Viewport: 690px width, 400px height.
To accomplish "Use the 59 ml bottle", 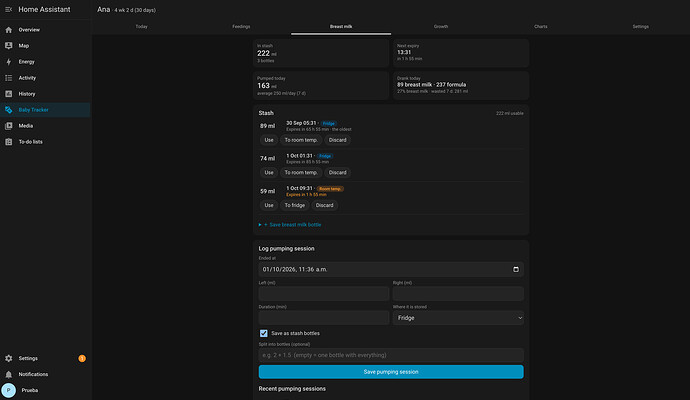I will point(269,205).
